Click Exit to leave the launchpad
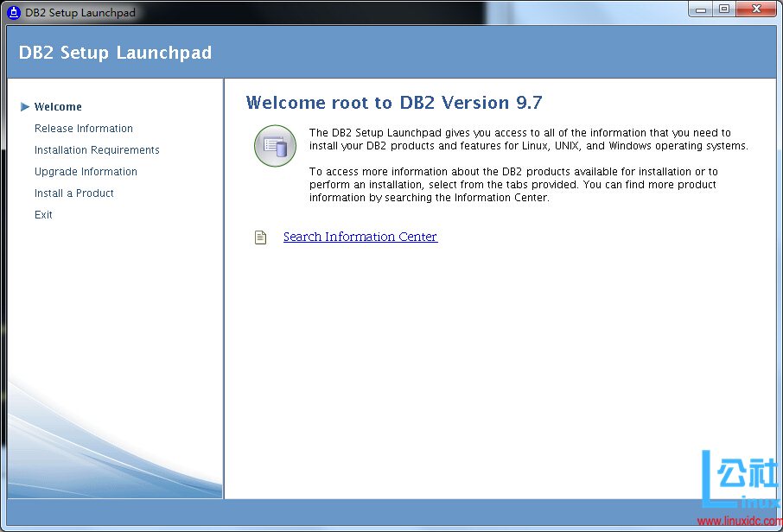 pos(43,214)
